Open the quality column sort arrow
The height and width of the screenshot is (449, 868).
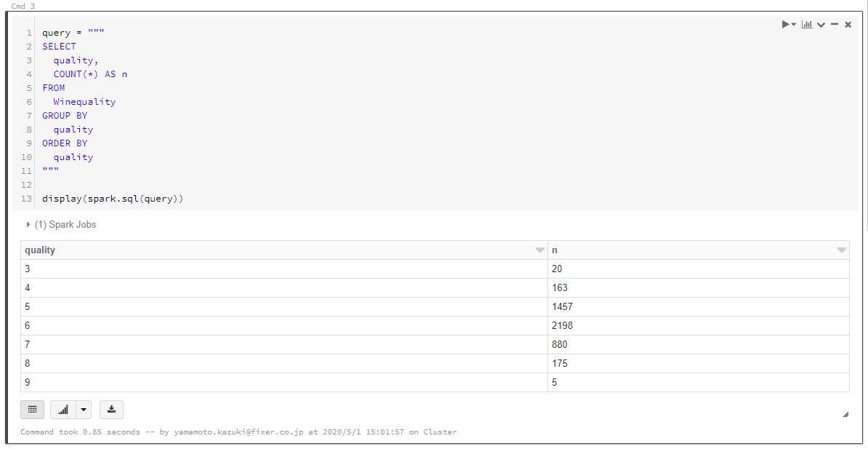(539, 250)
